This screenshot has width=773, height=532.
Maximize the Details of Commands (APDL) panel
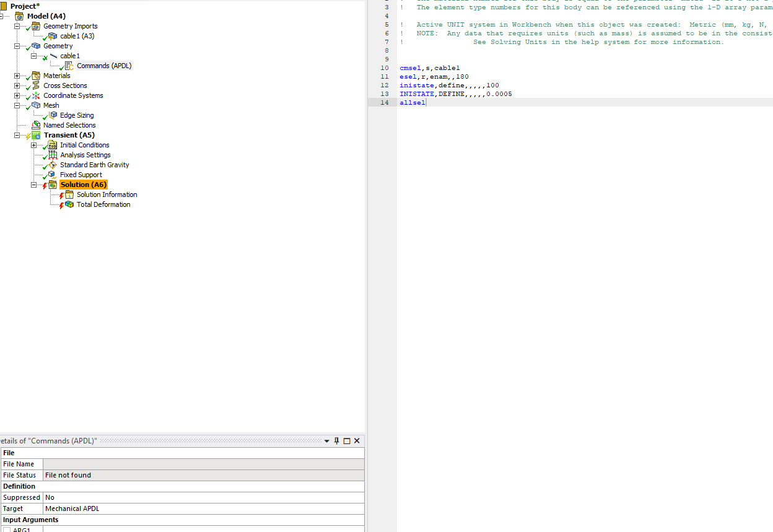pos(347,441)
